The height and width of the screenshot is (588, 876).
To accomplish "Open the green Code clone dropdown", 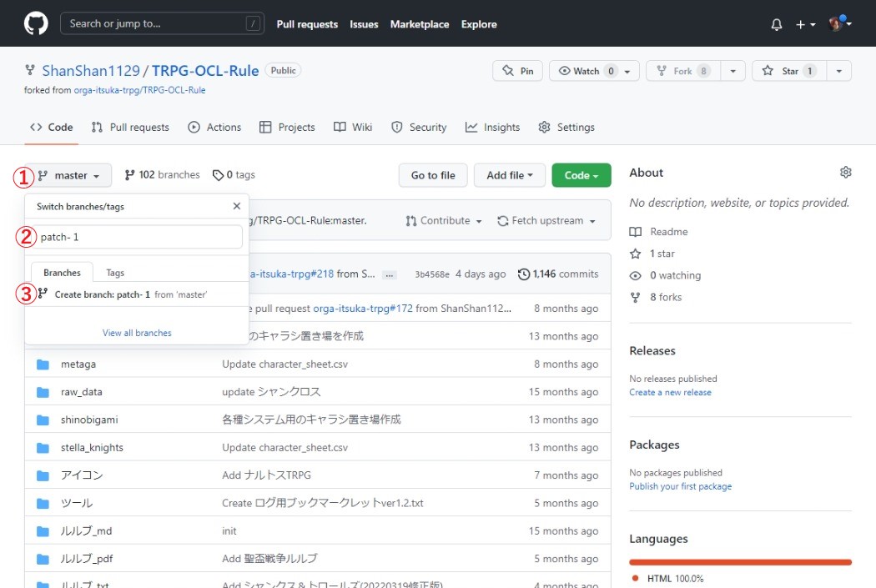I will coord(581,175).
